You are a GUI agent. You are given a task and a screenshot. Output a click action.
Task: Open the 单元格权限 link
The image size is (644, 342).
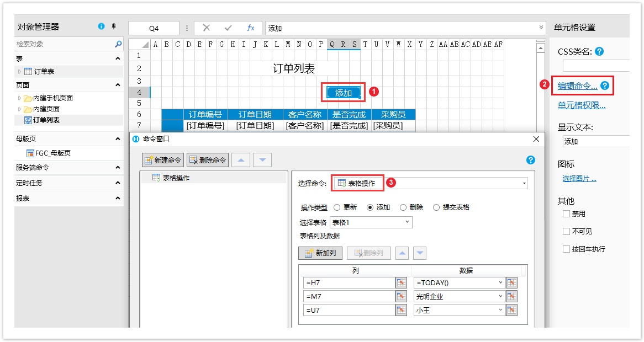[582, 106]
